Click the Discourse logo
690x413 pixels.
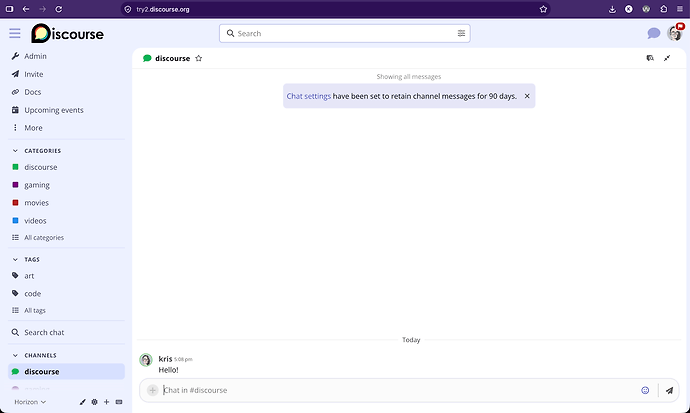click(67, 33)
